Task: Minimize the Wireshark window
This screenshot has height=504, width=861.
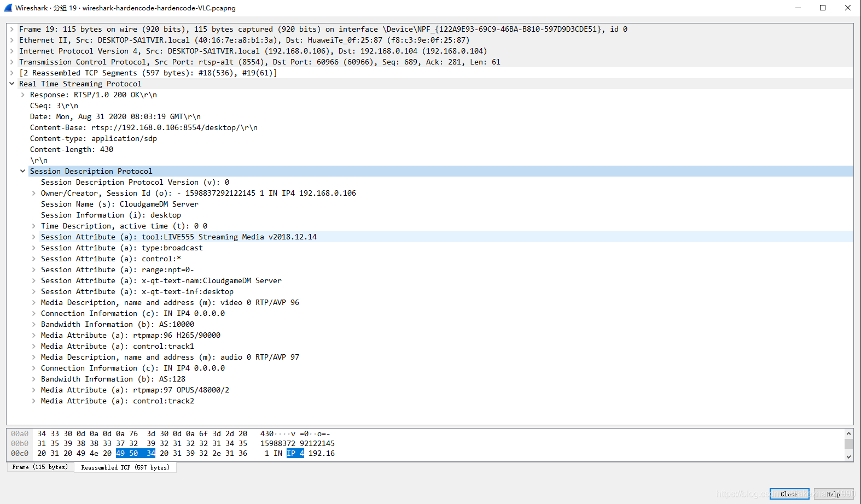Action: [x=798, y=8]
